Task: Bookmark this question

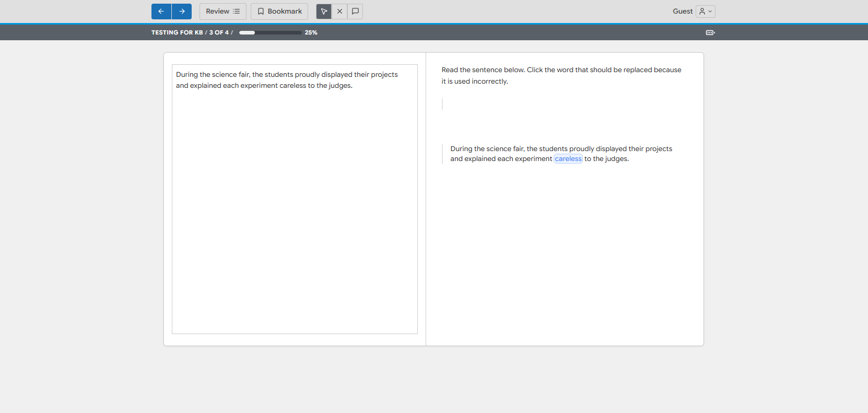Action: [279, 12]
